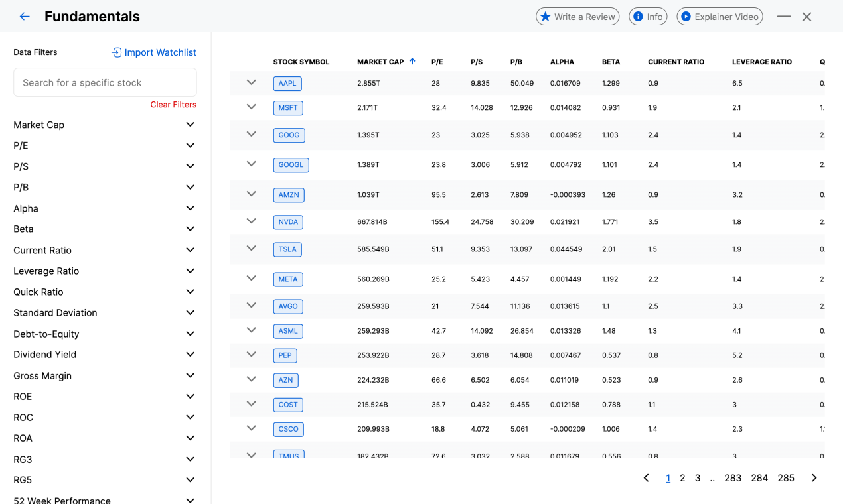
Task: Expand the GOOGL row details chevron
Action: click(x=251, y=164)
